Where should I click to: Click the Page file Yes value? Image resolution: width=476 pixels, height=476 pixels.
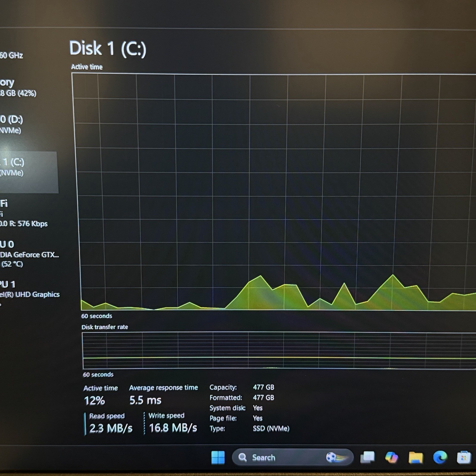(x=258, y=418)
